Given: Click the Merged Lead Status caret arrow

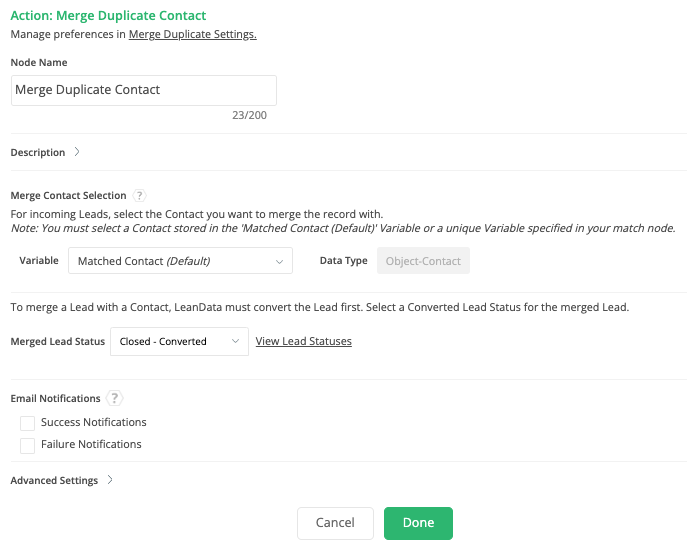Looking at the screenshot, I should (x=236, y=341).
